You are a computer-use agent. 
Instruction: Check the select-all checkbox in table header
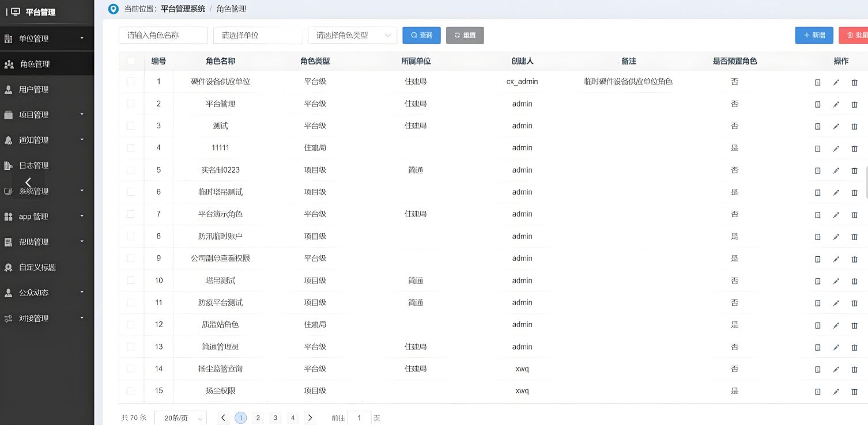131,60
